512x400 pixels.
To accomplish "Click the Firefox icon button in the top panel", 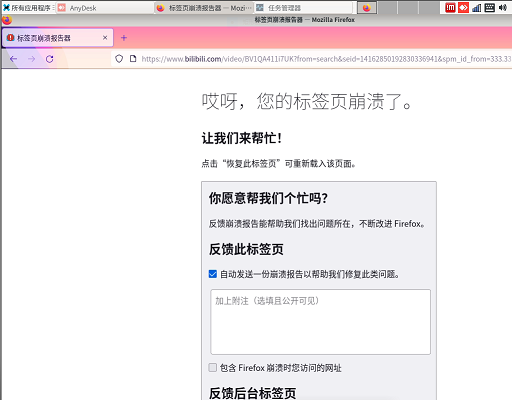I will tap(367, 8).
